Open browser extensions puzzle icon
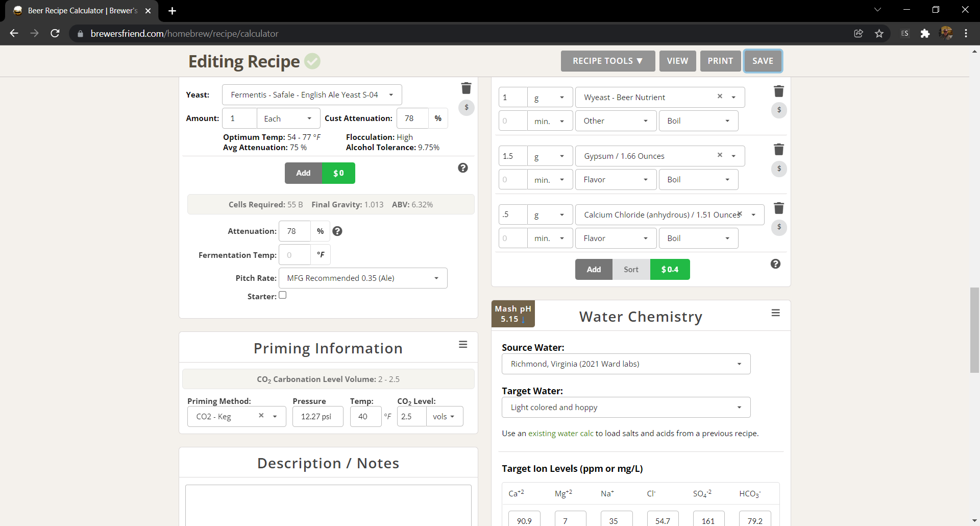 pyautogui.click(x=925, y=34)
